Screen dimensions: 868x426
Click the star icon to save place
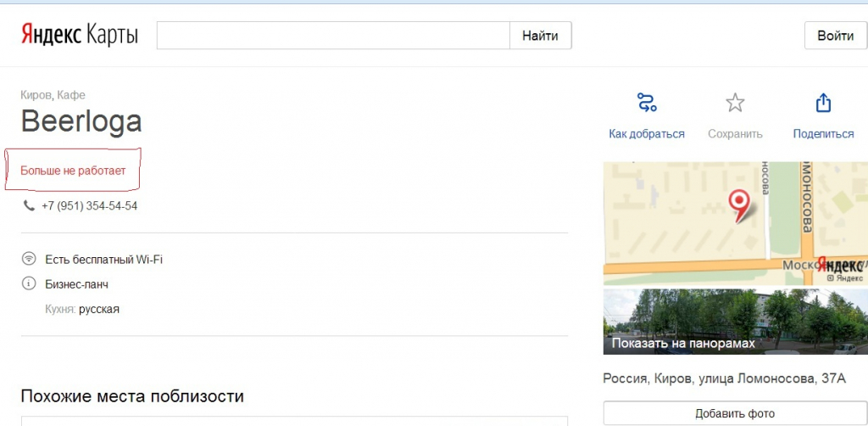click(735, 103)
